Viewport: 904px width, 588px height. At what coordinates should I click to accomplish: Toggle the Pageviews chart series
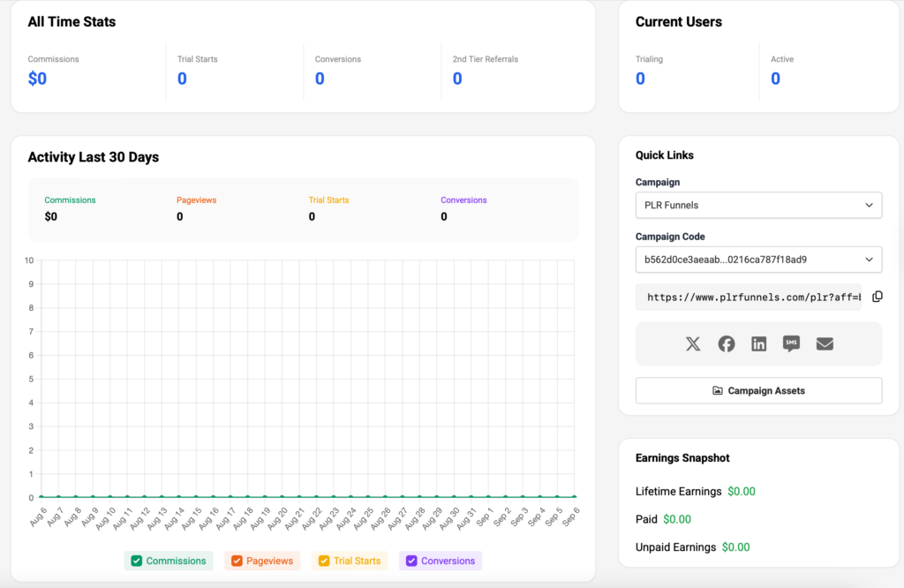(x=262, y=561)
